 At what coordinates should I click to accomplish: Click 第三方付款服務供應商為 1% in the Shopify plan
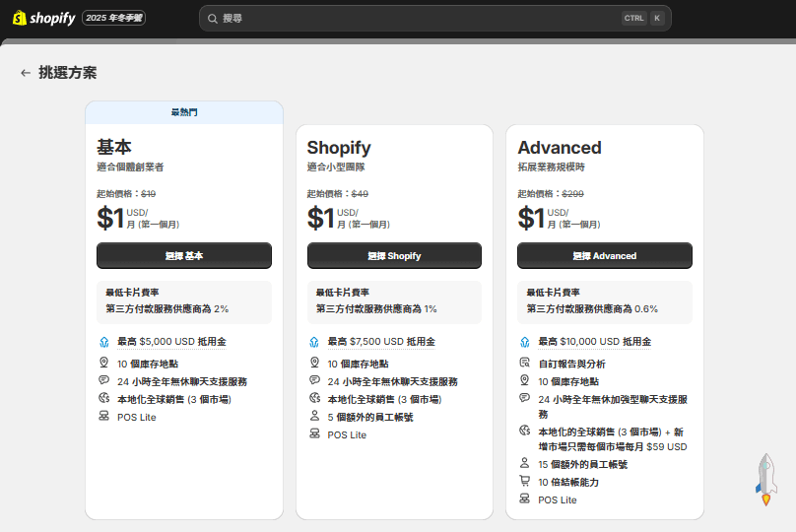pos(376,309)
